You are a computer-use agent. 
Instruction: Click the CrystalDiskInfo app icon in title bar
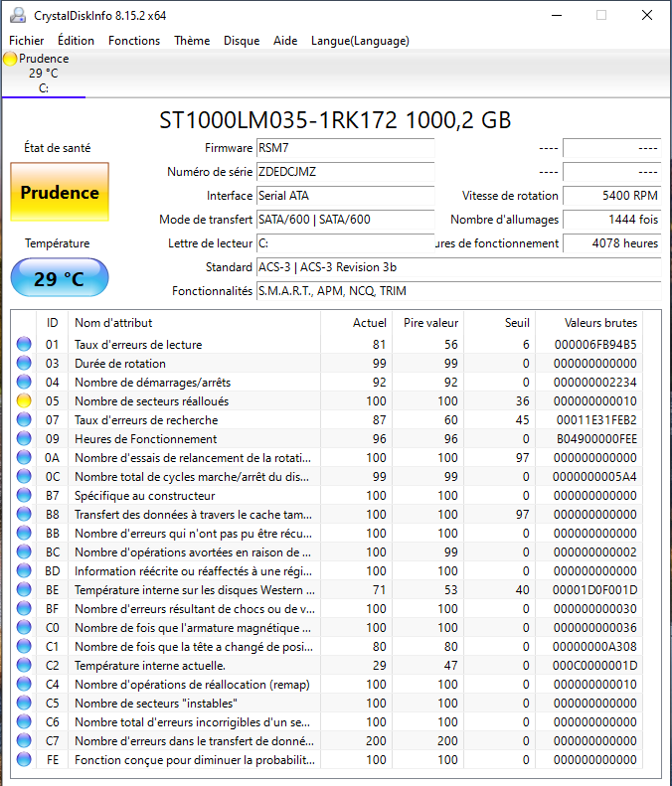pyautogui.click(x=17, y=15)
